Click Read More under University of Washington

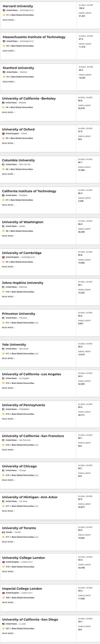[x=8, y=236]
